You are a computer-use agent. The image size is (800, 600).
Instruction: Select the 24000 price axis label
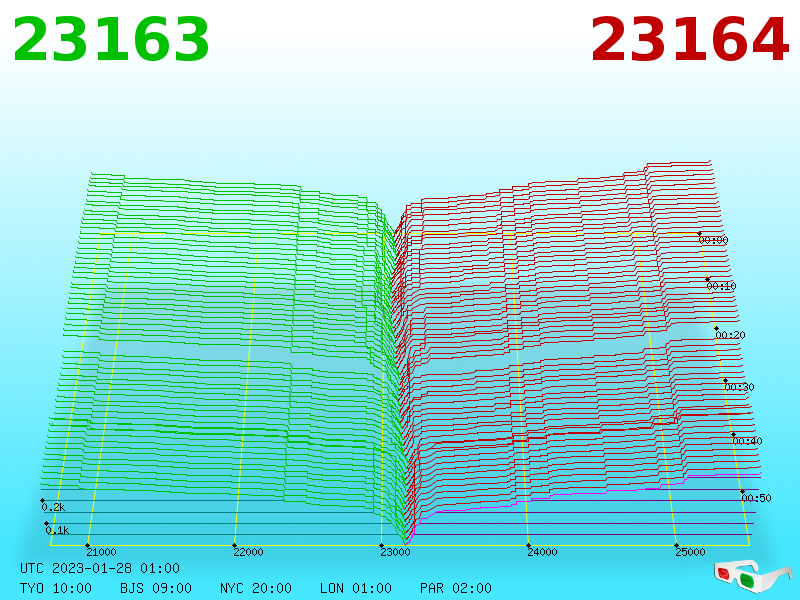click(542, 552)
